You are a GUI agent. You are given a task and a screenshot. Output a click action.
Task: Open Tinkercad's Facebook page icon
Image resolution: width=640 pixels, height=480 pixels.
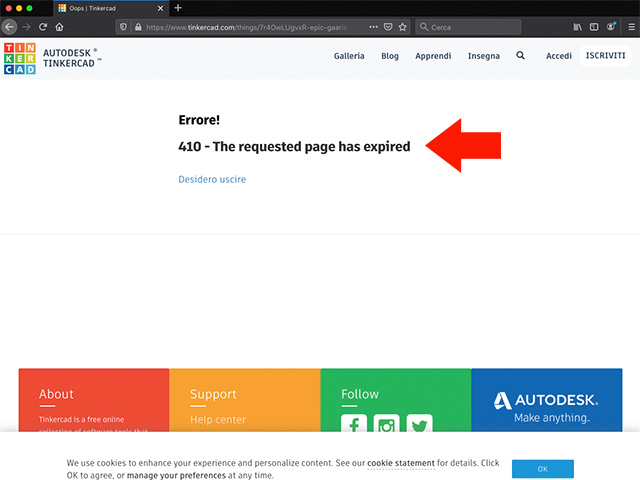click(353, 427)
